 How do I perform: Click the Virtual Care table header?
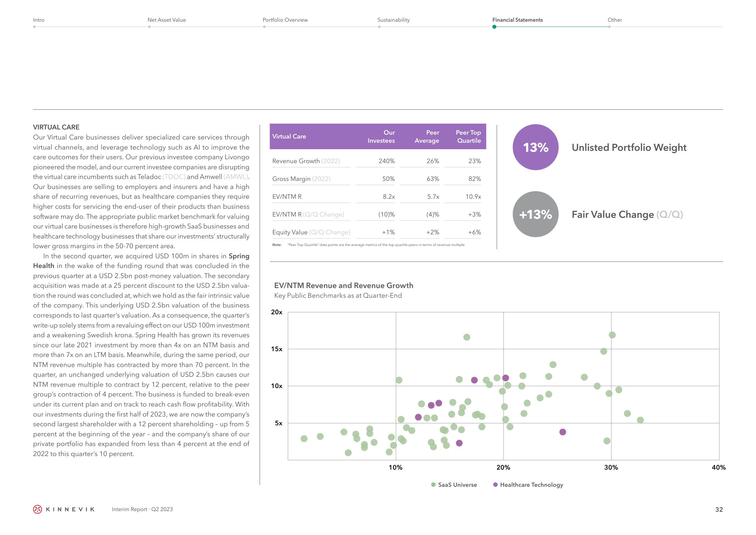pyautogui.click(x=289, y=137)
